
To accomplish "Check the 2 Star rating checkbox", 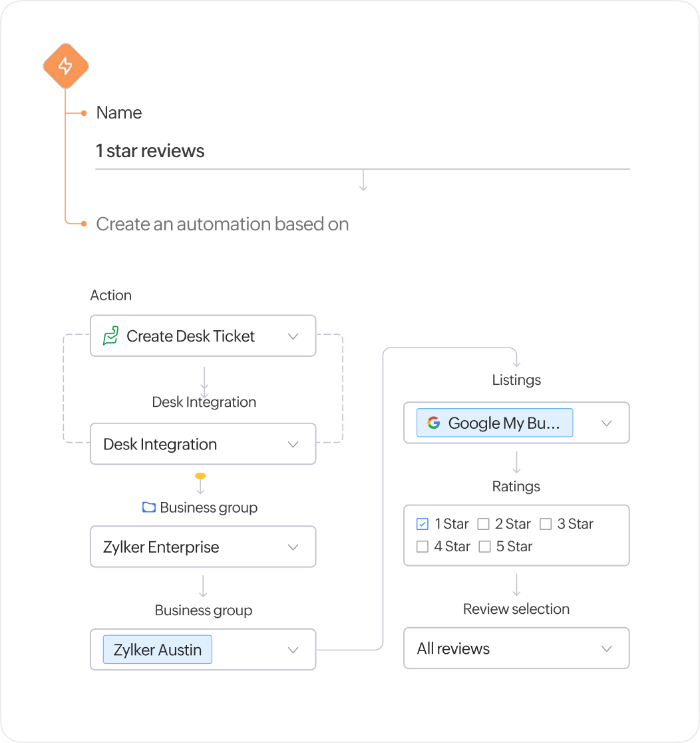I will click(x=484, y=524).
